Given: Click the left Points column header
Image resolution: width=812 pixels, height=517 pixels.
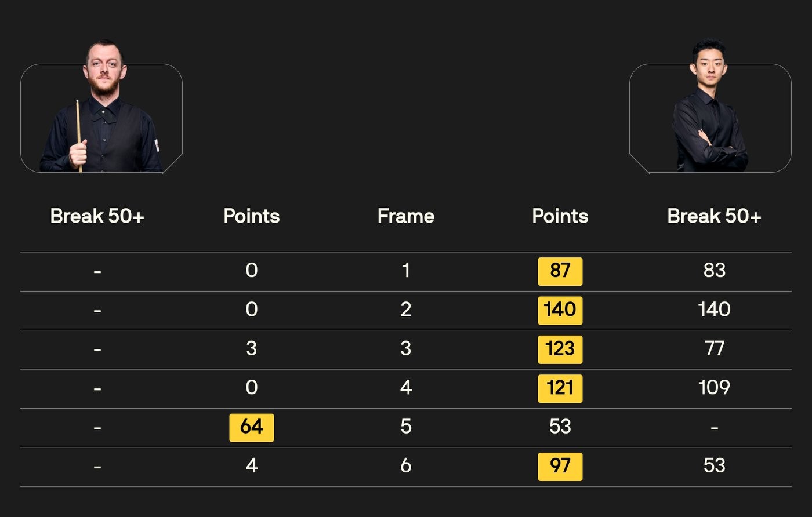Looking at the screenshot, I should coord(251,216).
